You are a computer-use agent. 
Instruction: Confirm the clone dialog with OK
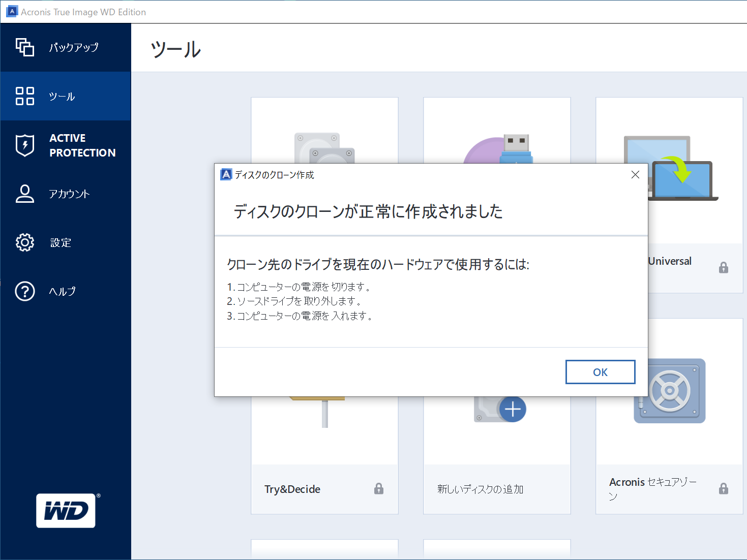click(600, 371)
